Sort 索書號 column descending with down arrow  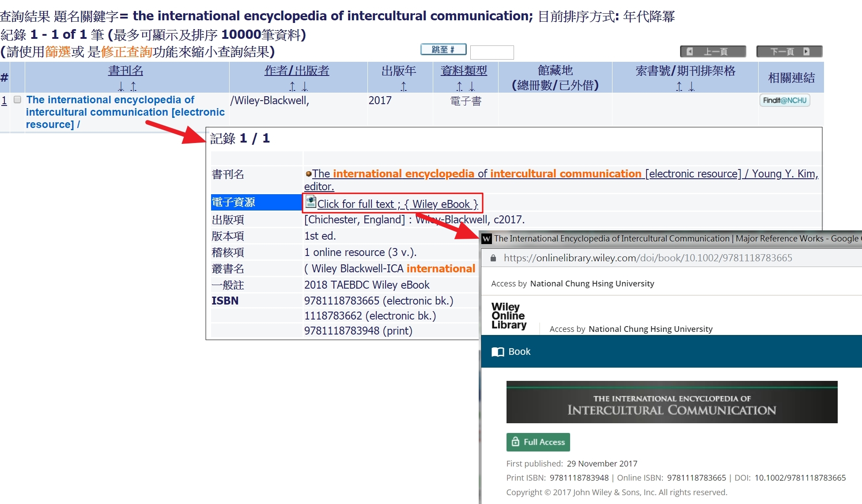692,86
